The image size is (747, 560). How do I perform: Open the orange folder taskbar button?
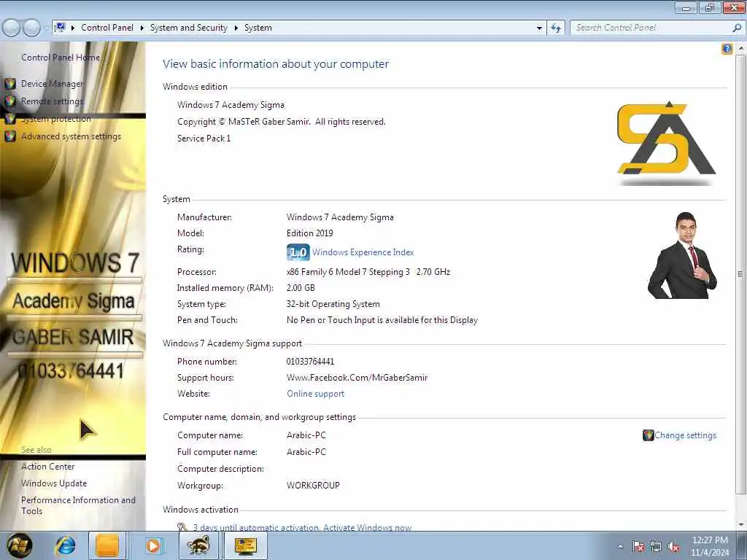click(107, 545)
